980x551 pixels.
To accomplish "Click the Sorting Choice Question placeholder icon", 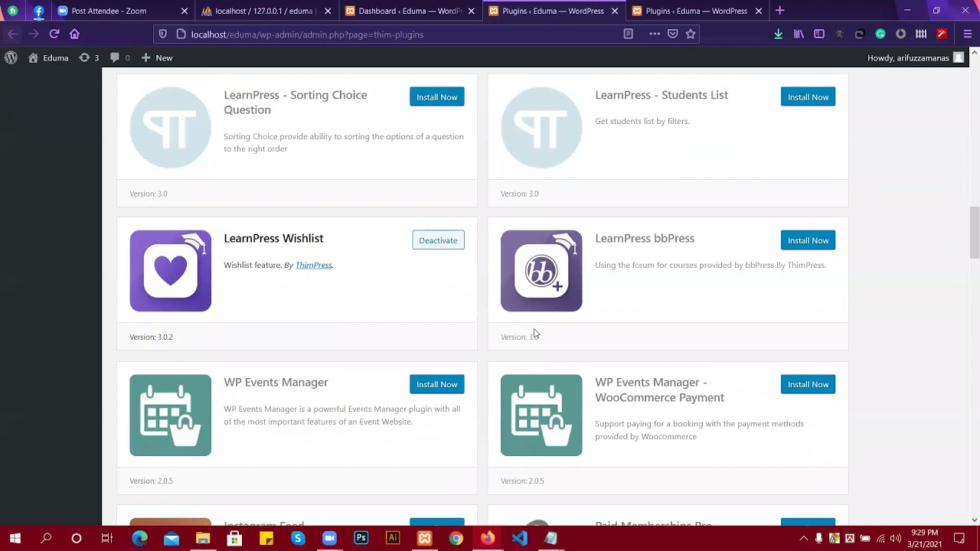I will pyautogui.click(x=170, y=128).
